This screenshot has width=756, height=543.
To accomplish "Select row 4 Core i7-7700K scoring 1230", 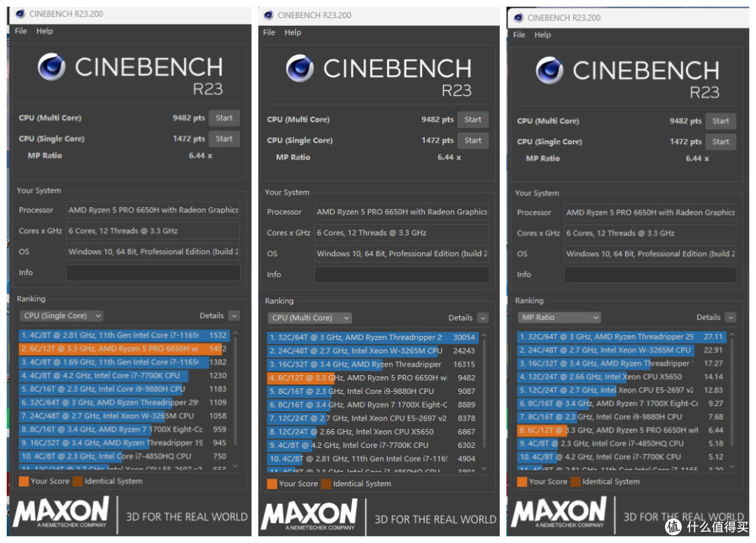I will [125, 375].
